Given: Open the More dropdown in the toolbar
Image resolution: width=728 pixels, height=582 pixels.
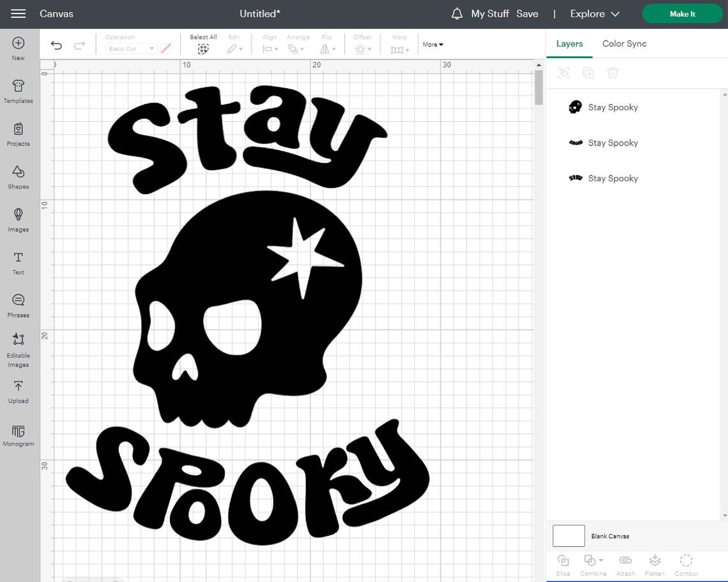Looking at the screenshot, I should [432, 44].
